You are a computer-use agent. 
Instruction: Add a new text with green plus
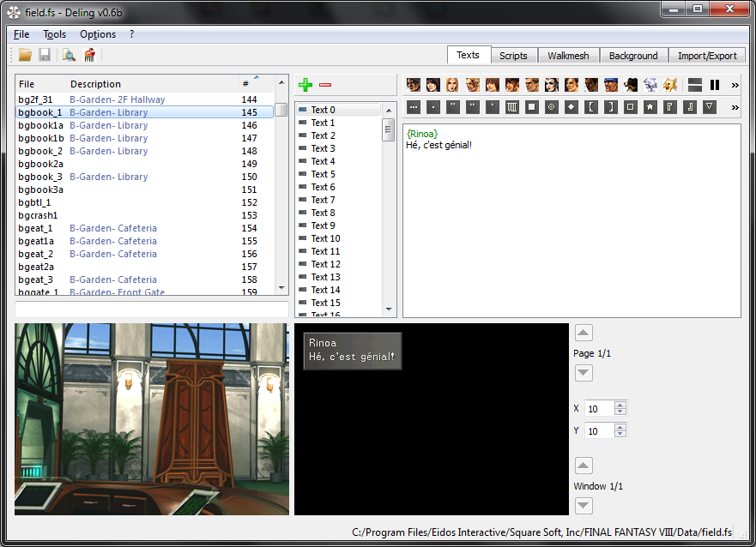[305, 85]
